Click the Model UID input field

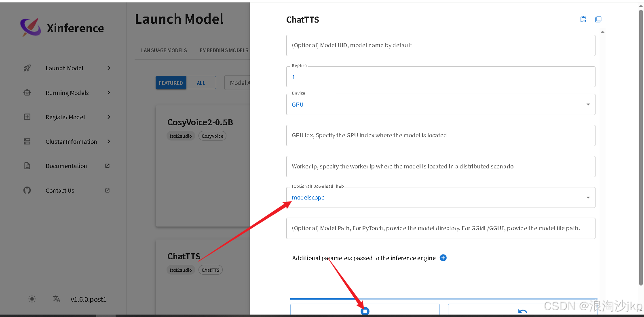click(x=441, y=45)
